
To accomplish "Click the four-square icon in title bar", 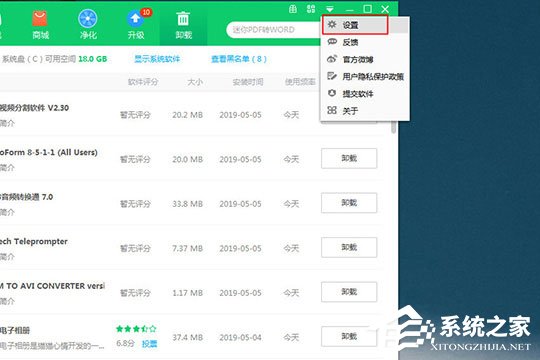I will pyautogui.click(x=311, y=9).
